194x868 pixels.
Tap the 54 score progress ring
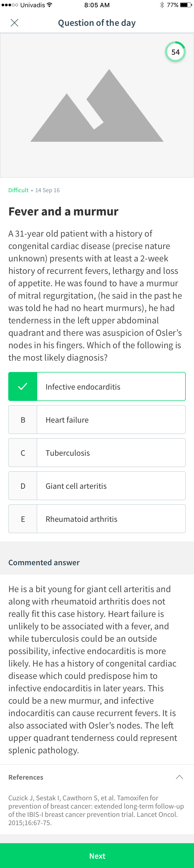tap(175, 52)
